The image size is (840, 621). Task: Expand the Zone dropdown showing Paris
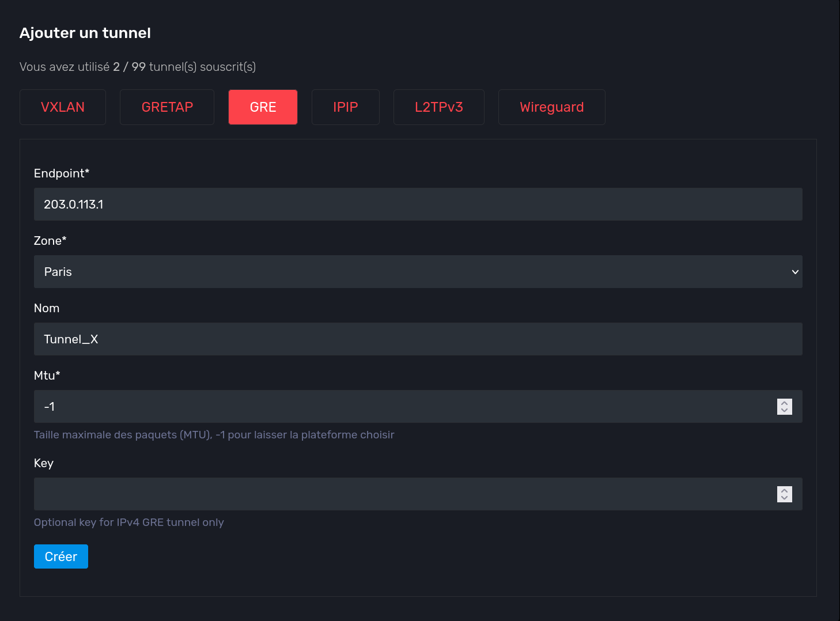[418, 272]
